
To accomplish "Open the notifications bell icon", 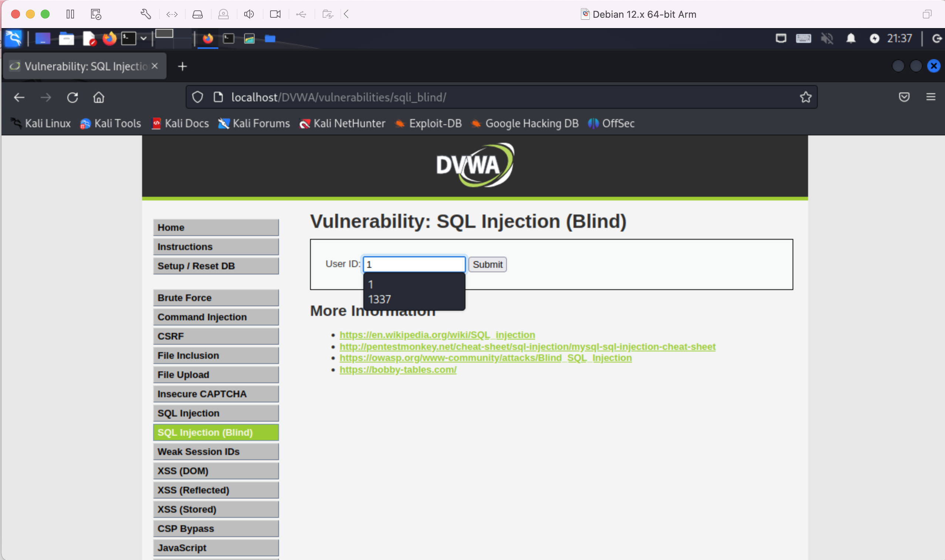I will 851,38.
